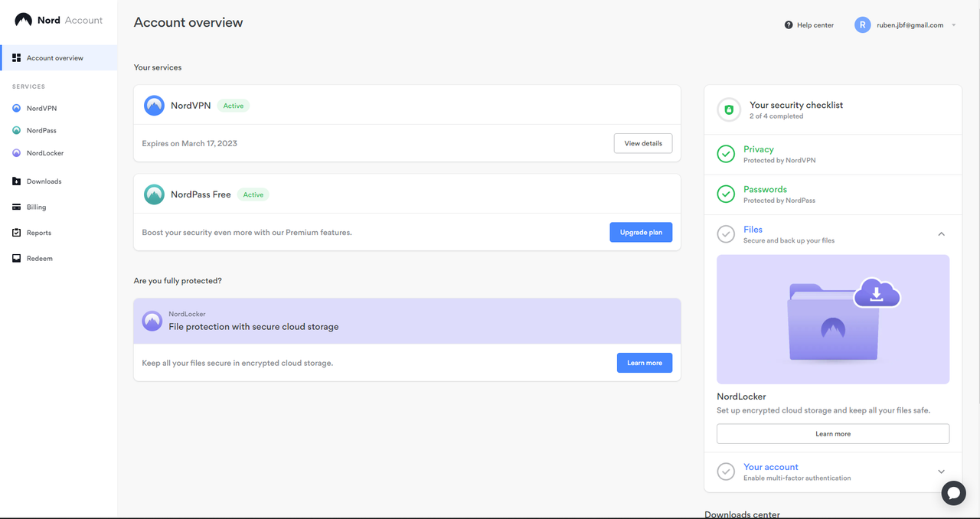
Task: Click the NordLocker icon in sidebar
Action: [x=17, y=153]
